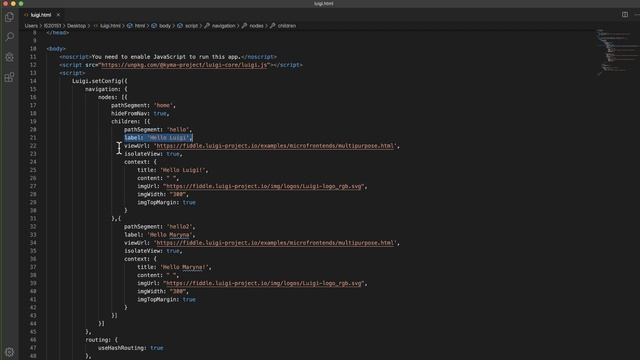The width and height of the screenshot is (640, 360).
Task: Click the script breadcrumb
Action: tap(191, 26)
